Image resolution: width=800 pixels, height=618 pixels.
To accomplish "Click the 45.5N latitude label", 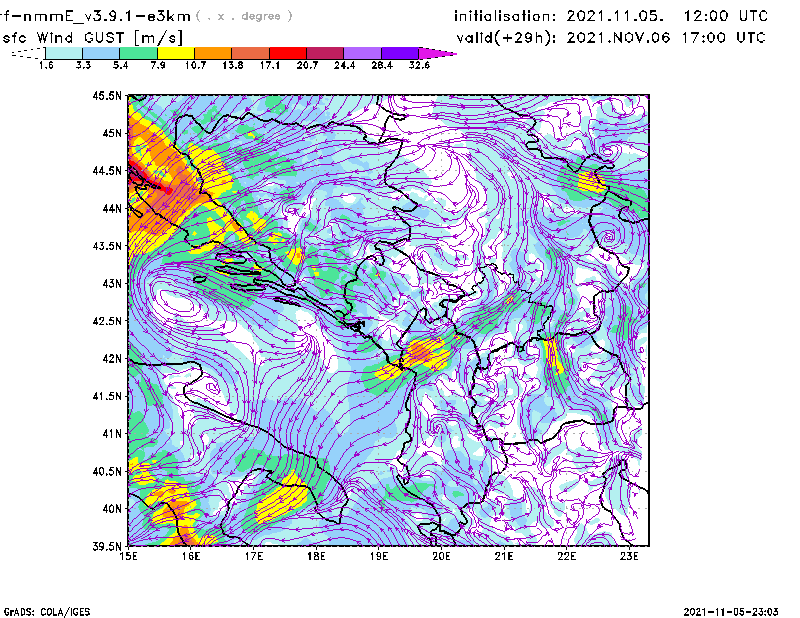I will [x=107, y=95].
